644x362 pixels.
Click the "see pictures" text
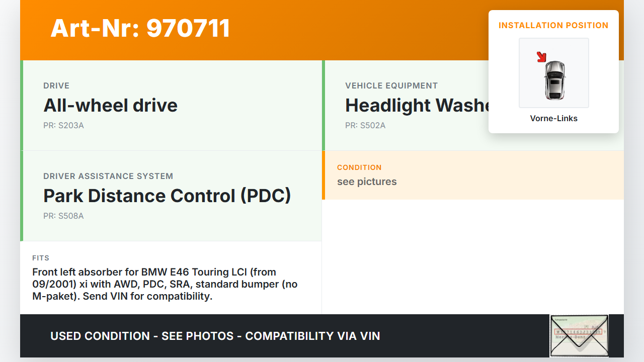point(367,182)
